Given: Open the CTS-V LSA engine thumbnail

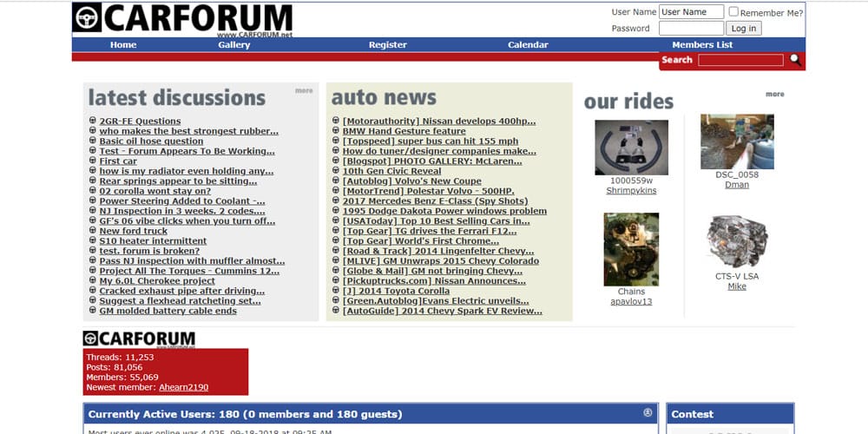Looking at the screenshot, I should pos(737,242).
